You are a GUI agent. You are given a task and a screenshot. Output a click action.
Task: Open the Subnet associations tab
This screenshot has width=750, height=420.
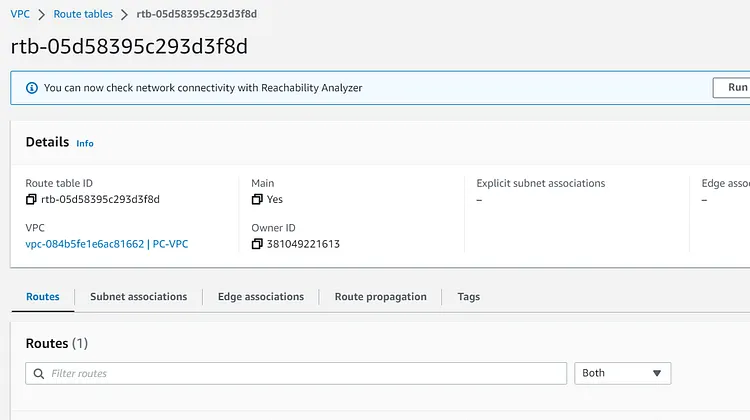(138, 297)
